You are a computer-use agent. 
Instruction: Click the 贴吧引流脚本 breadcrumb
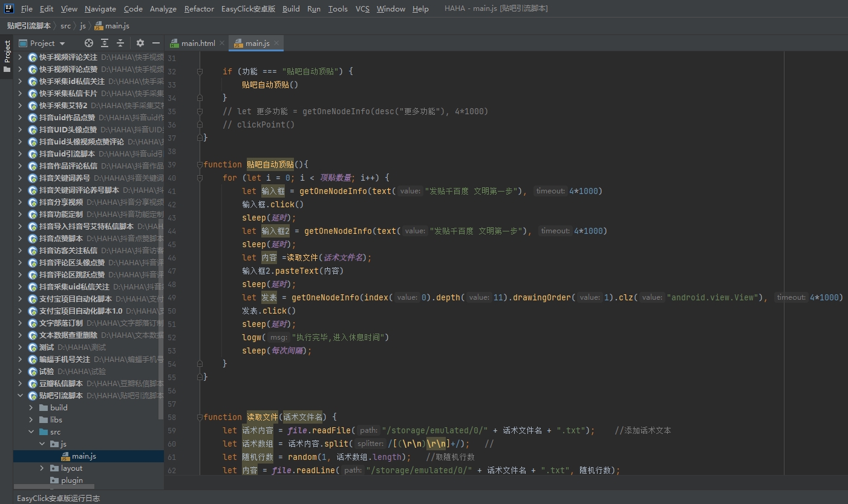29,26
